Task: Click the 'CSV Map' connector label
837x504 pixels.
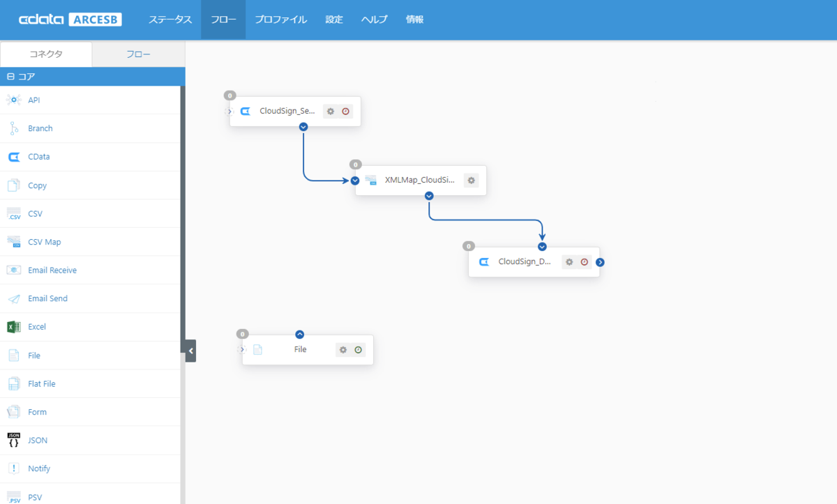Action: (x=45, y=242)
